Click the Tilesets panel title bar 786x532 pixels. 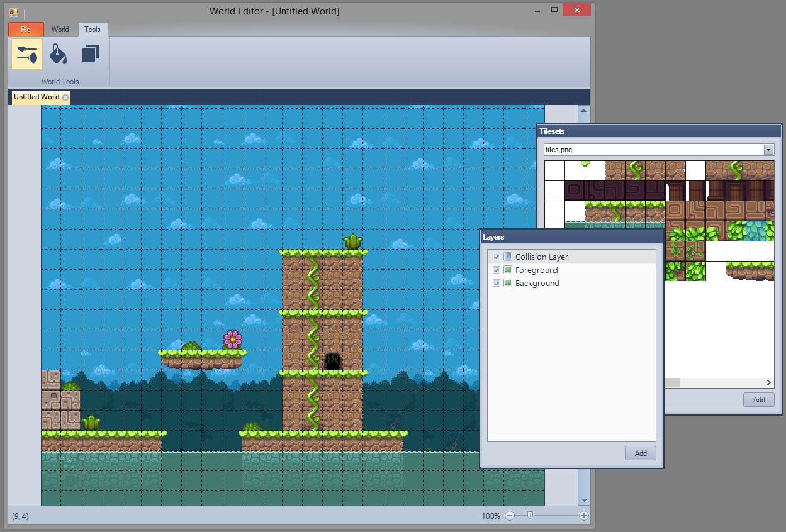point(658,131)
